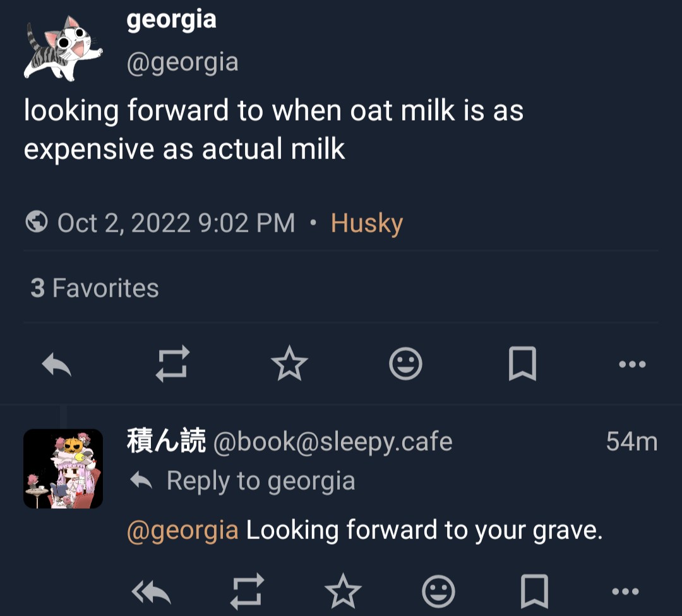View the 3 Favorites list

[x=95, y=288]
